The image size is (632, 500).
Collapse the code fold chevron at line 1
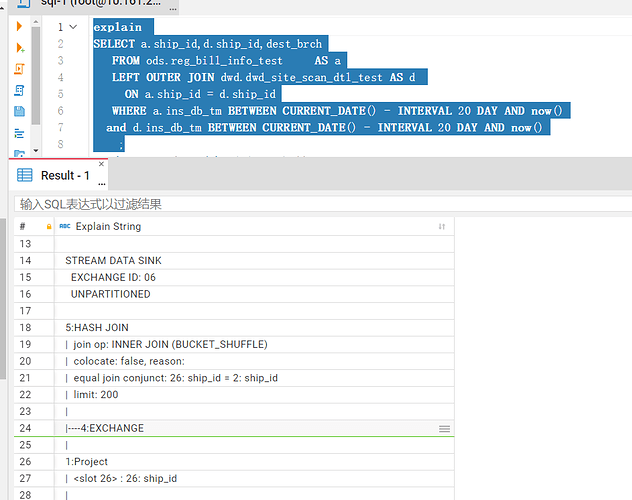click(73, 27)
